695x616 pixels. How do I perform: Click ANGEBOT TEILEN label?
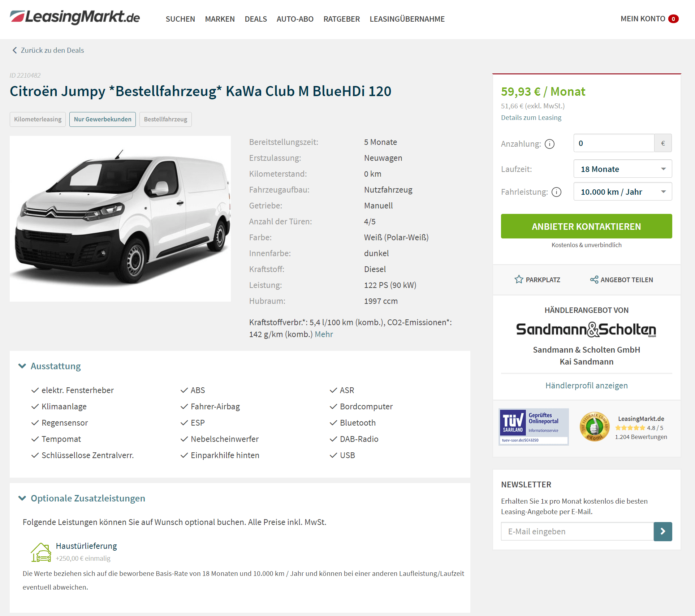pyautogui.click(x=627, y=280)
